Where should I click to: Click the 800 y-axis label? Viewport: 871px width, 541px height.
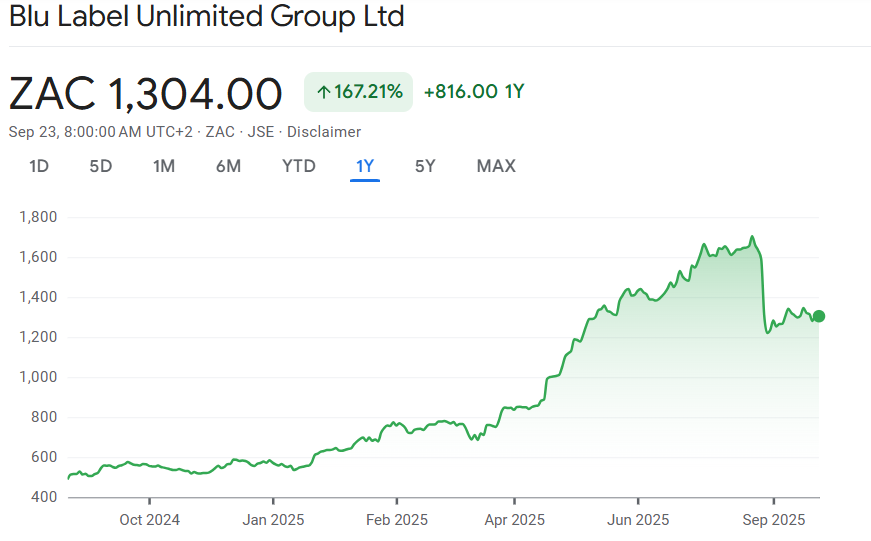pyautogui.click(x=44, y=417)
